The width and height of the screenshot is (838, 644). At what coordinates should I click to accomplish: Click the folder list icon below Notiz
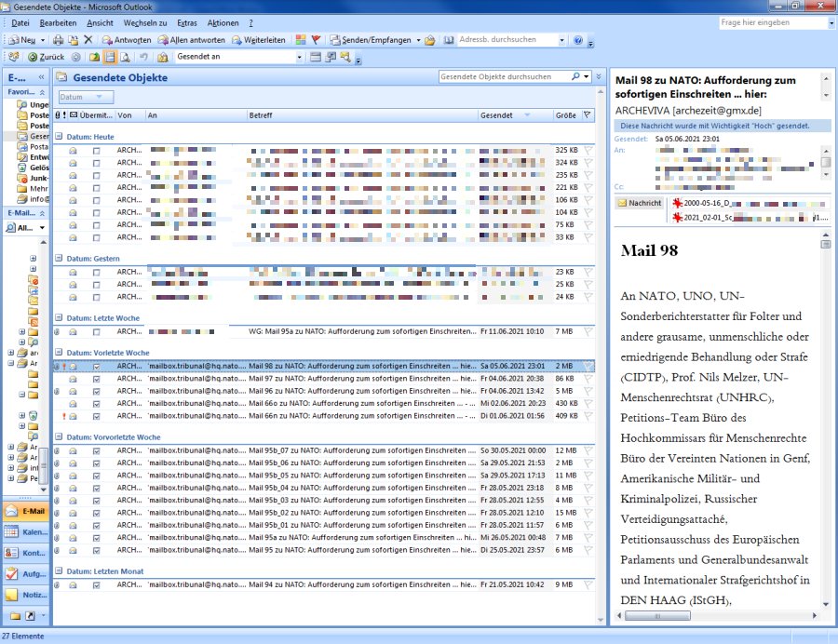tap(15, 616)
